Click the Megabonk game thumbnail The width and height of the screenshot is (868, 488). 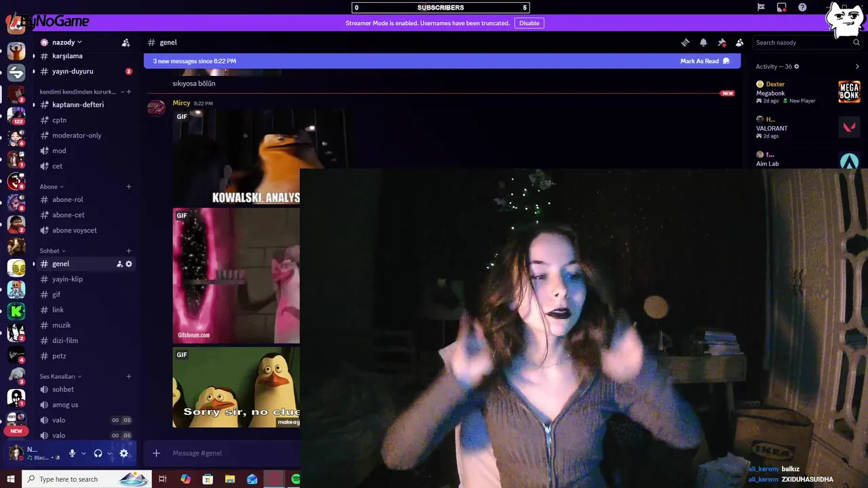849,91
